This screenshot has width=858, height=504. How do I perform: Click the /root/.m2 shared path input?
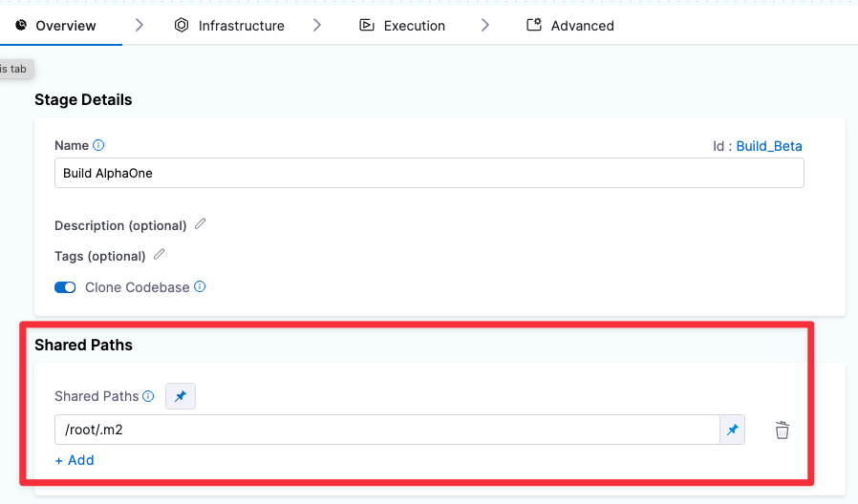[386, 430]
